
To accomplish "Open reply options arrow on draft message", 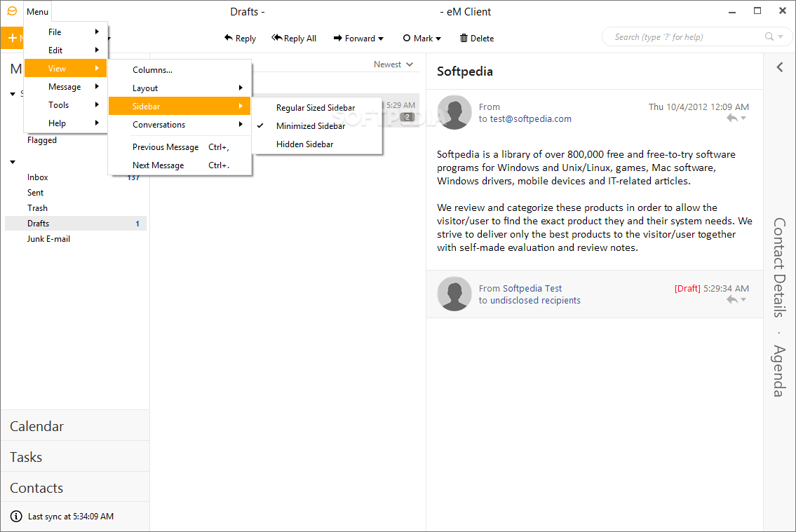I will [x=743, y=300].
